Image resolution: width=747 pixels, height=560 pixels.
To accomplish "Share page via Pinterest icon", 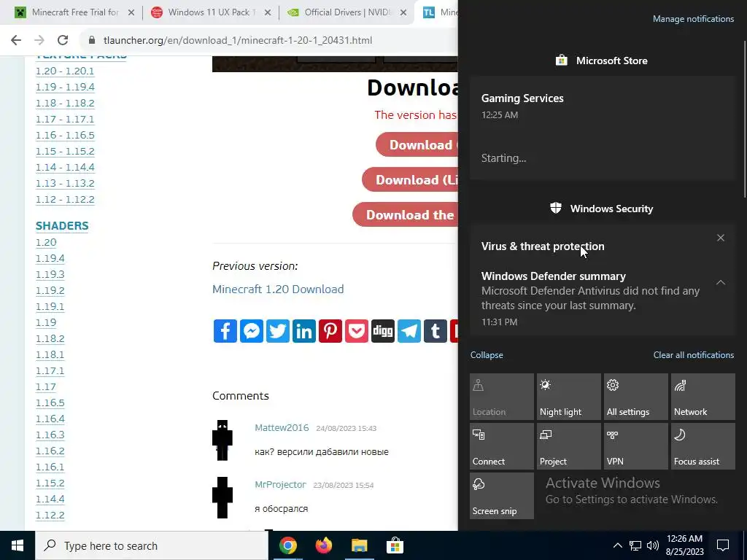I will (330, 331).
